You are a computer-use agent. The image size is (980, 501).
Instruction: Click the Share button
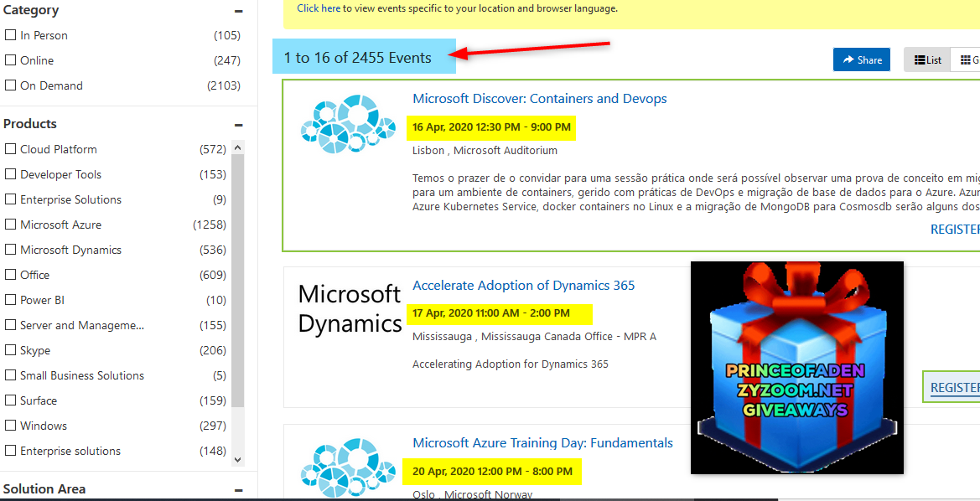pyautogui.click(x=861, y=59)
